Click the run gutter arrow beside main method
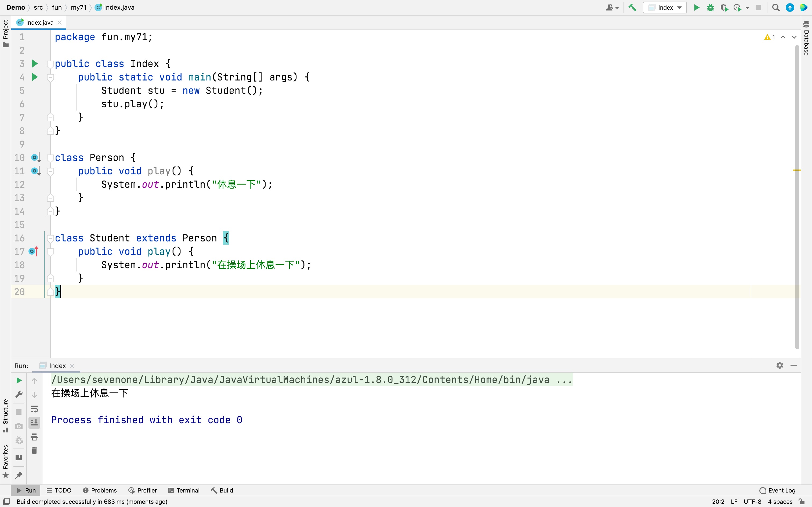The image size is (812, 507). pyautogui.click(x=35, y=77)
